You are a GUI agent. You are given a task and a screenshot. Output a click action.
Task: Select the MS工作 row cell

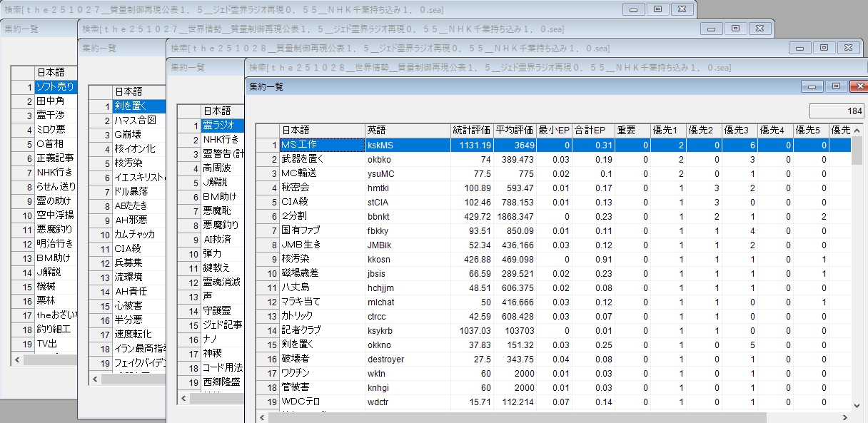321,145
